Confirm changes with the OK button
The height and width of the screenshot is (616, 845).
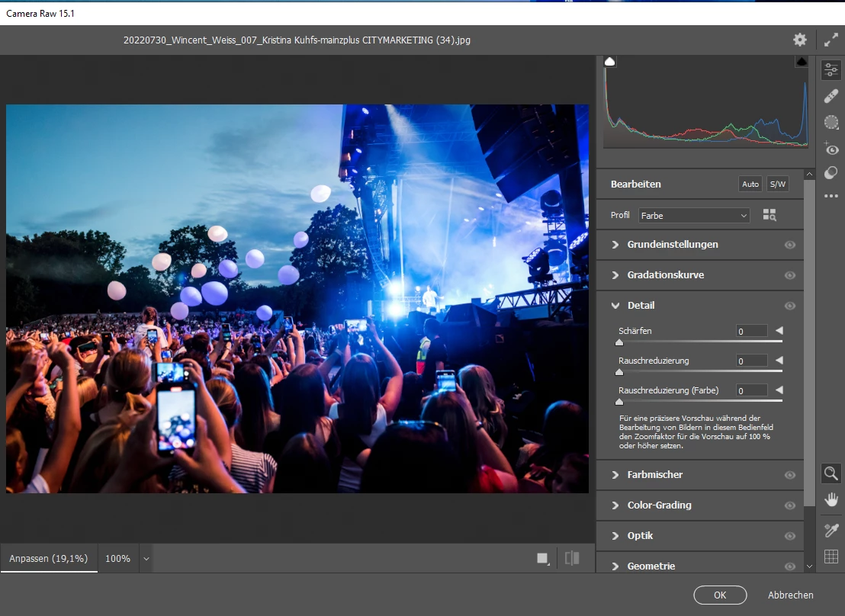tap(720, 595)
